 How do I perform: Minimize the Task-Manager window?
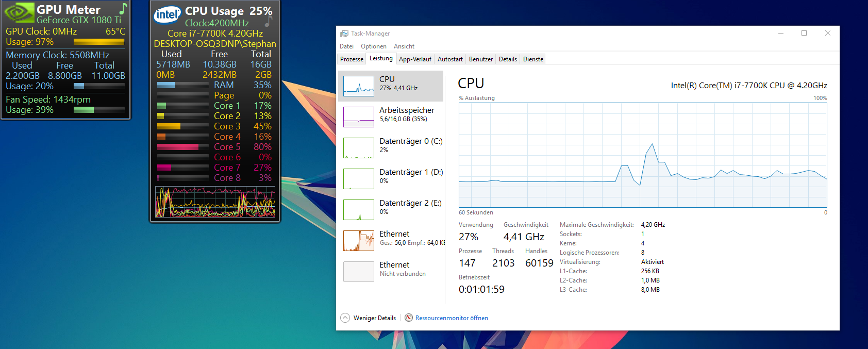tap(781, 34)
